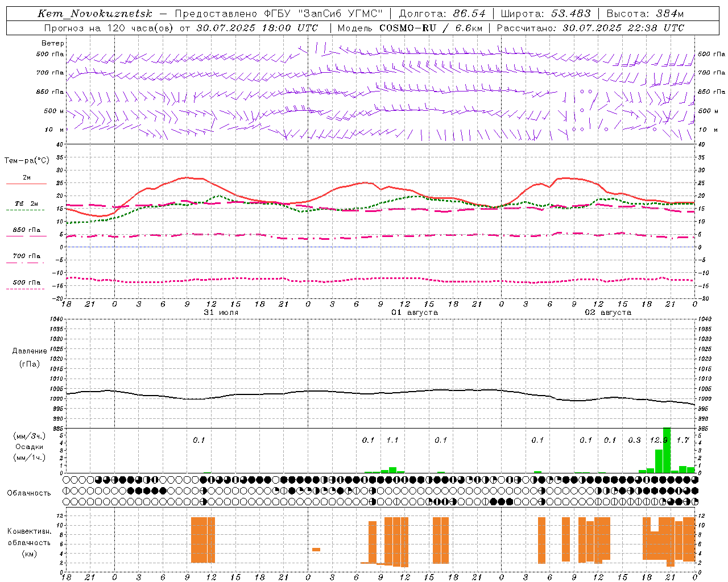Click the Ветер panel label

pos(53,43)
